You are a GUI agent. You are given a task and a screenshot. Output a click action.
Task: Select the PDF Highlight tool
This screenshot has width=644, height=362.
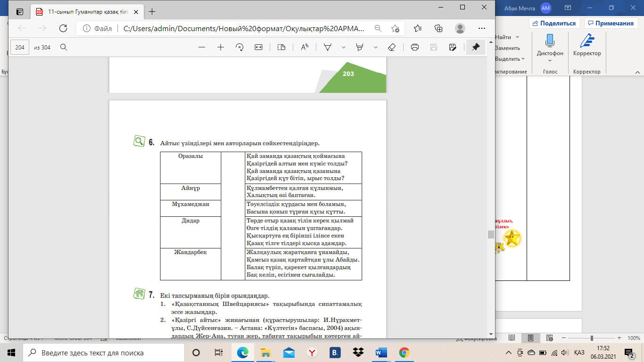(x=360, y=47)
